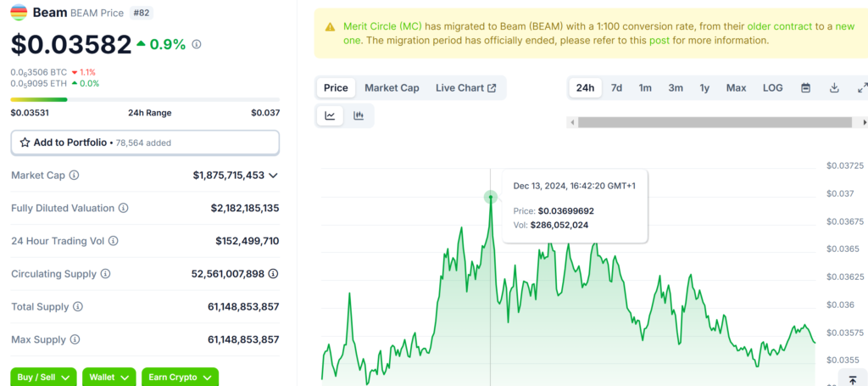
Task: Expand the chart to fullscreen
Action: [x=862, y=88]
